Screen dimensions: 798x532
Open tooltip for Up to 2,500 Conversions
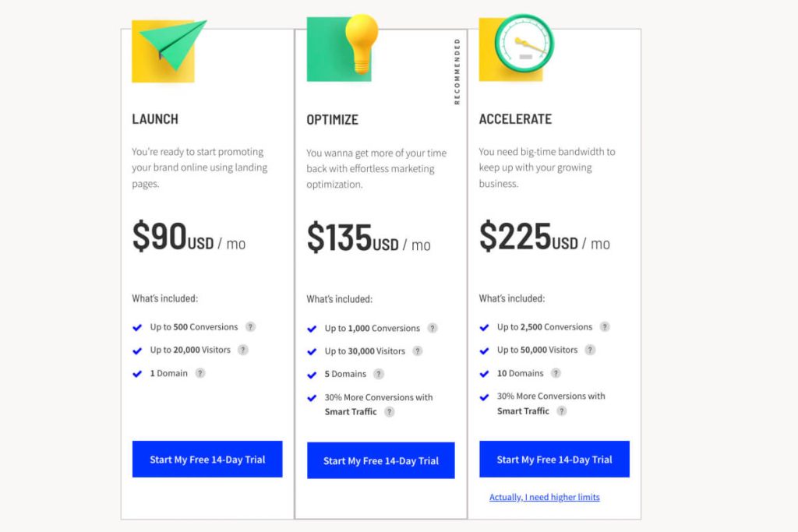click(x=606, y=327)
